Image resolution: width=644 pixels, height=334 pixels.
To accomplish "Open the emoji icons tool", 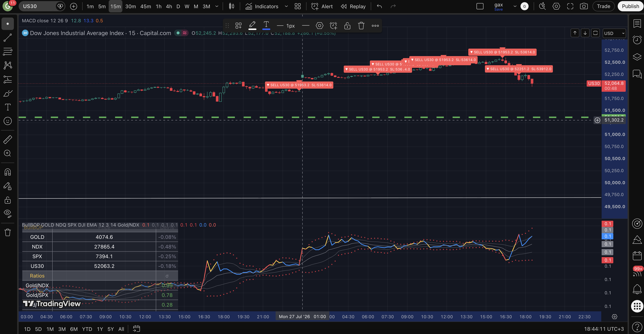I will coord(7,121).
